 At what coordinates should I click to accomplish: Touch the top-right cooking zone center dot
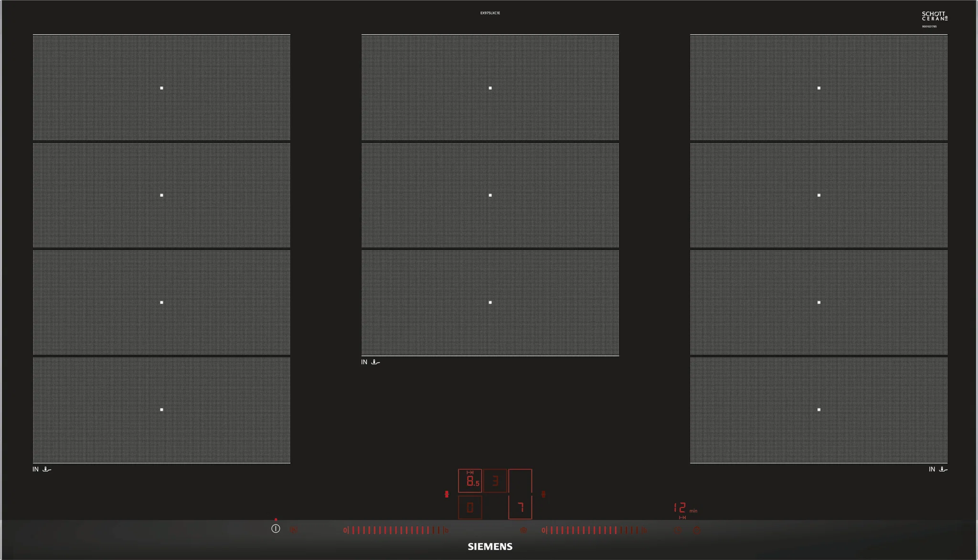819,88
